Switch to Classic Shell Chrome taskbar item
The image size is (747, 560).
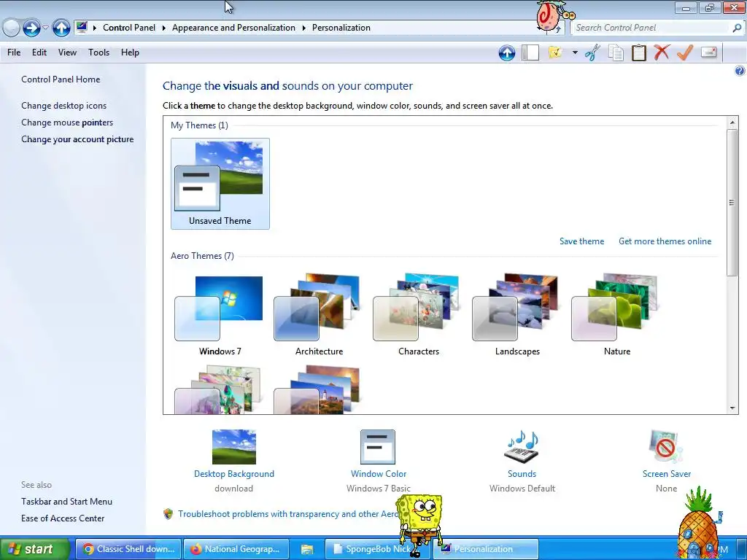(128, 549)
